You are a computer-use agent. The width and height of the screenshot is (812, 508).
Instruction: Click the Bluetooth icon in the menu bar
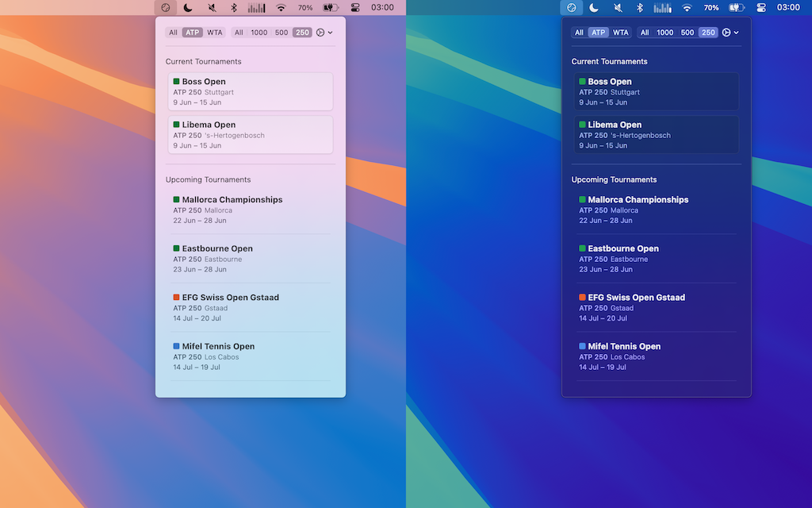(x=233, y=7)
